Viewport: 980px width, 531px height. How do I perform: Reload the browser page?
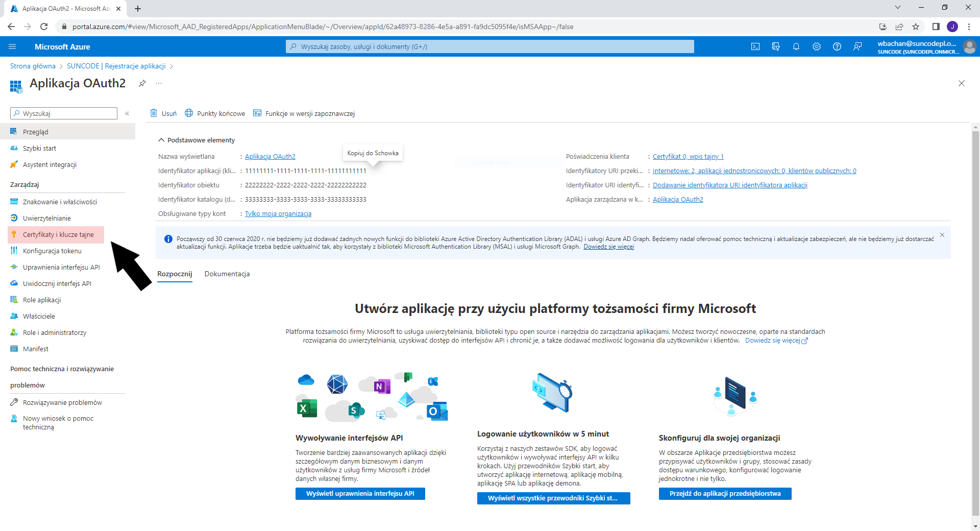point(44,27)
